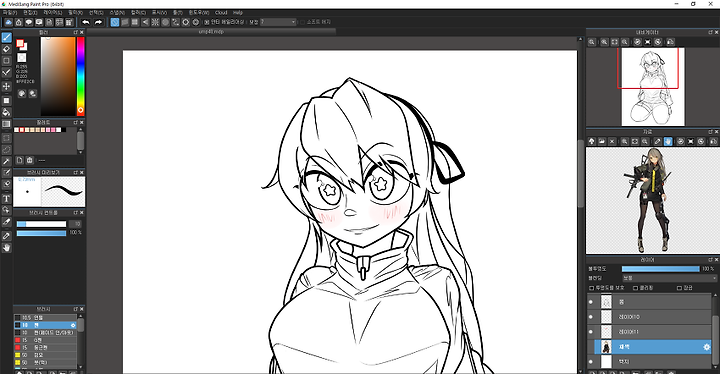Hide the bottom white layer visibility dot
The image size is (720, 374).
pos(591,362)
